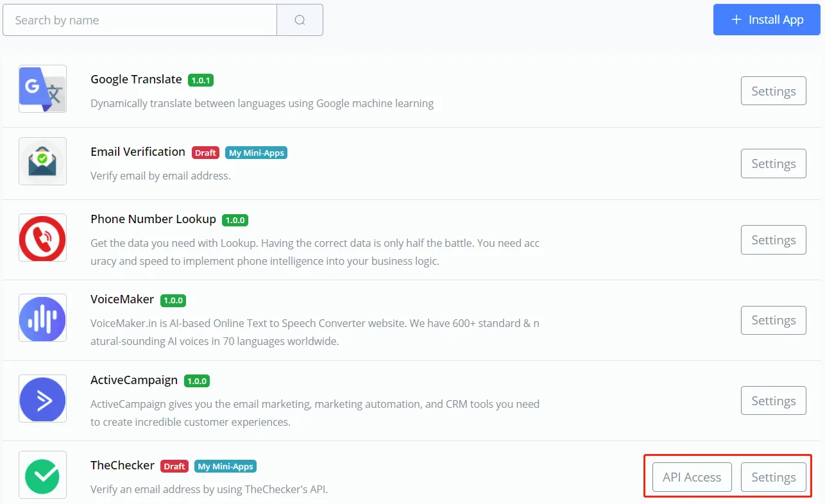This screenshot has height=504, width=825.
Task: Click the Draft badge on TheChecker
Action: coord(174,466)
